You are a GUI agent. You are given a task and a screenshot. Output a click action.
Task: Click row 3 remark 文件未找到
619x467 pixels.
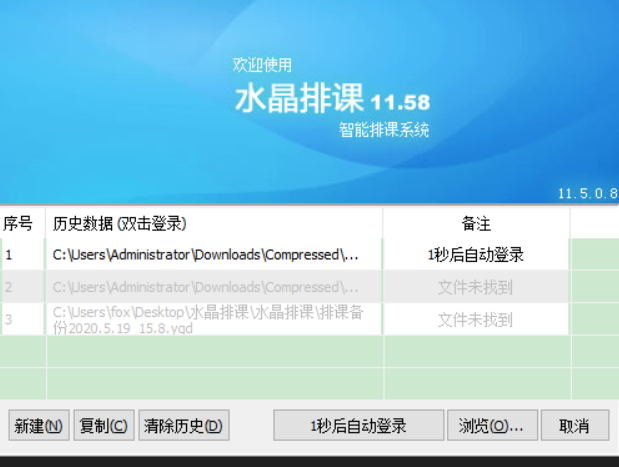[476, 319]
